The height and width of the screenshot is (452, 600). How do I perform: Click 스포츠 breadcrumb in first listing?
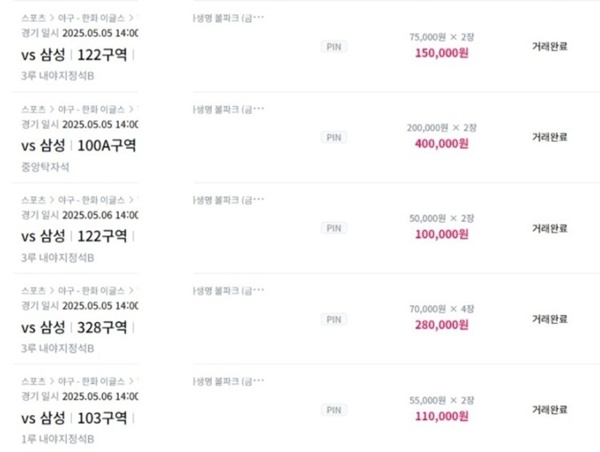click(33, 18)
